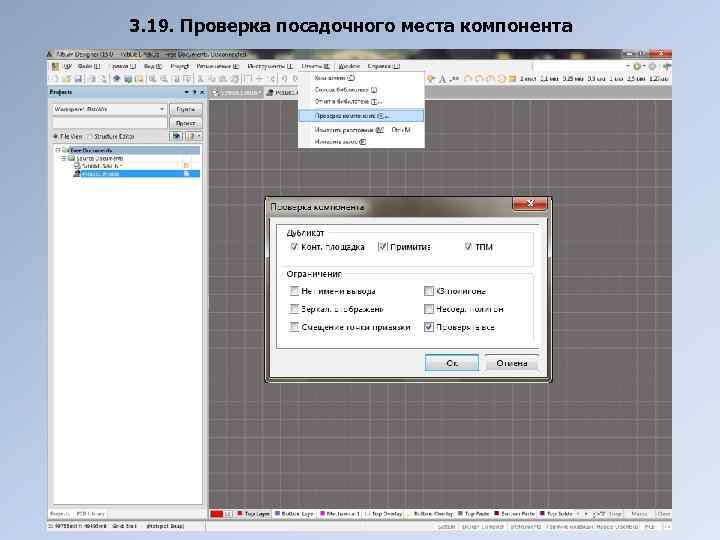Enable the 'Зеркал. отображение' checkbox
This screenshot has width=720, height=540.
tap(294, 309)
